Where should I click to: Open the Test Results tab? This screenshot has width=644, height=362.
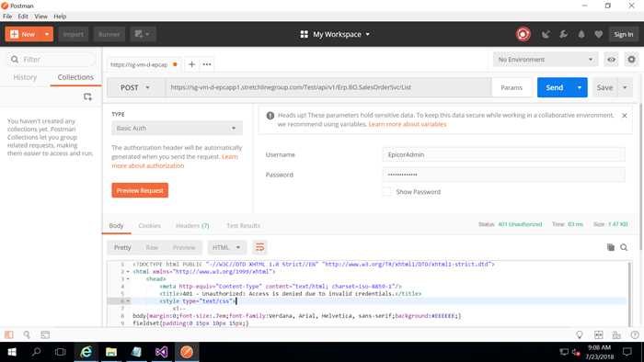(243, 225)
